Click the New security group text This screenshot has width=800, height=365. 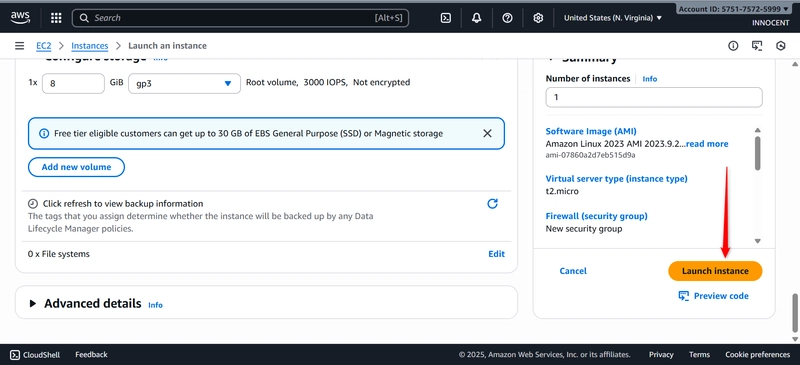click(x=584, y=229)
